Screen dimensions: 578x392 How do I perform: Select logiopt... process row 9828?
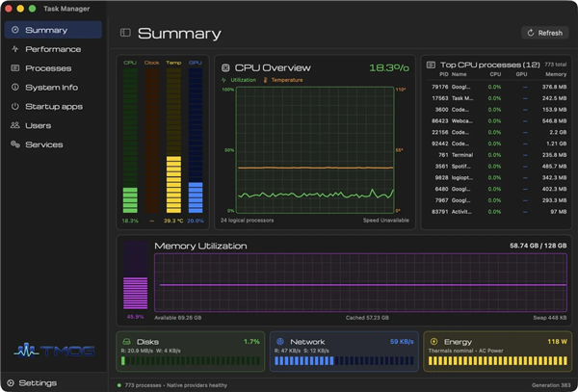[x=496, y=177]
